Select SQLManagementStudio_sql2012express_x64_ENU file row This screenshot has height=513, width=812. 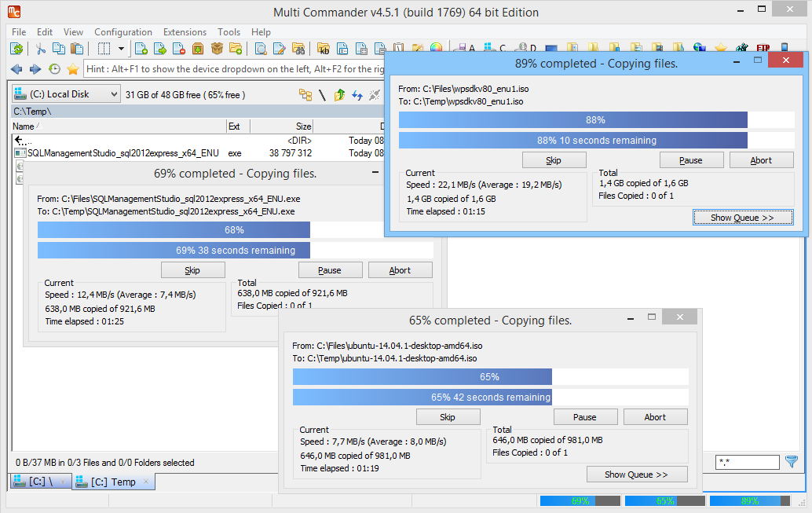click(x=198, y=153)
